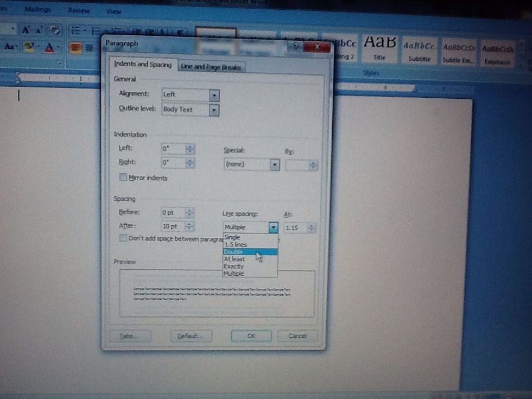Image resolution: width=532 pixels, height=399 pixels.
Task: Select the Bullets list icon
Action: [75, 31]
